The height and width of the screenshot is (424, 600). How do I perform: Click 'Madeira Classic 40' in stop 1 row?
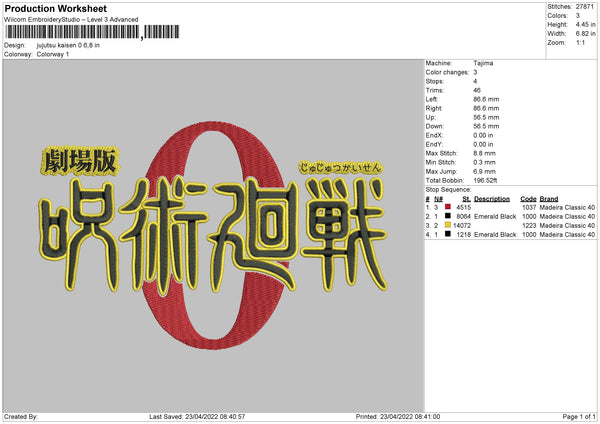[567, 207]
